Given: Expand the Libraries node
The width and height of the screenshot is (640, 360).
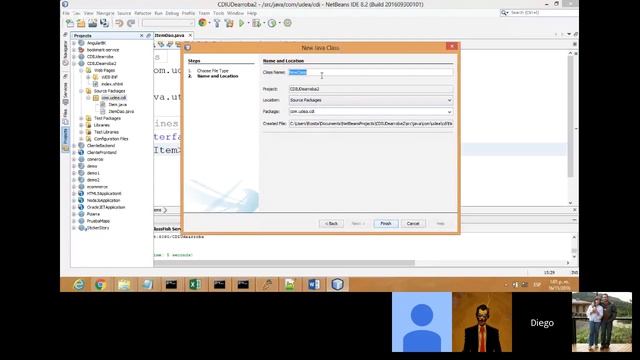Looking at the screenshot, I should [81, 125].
